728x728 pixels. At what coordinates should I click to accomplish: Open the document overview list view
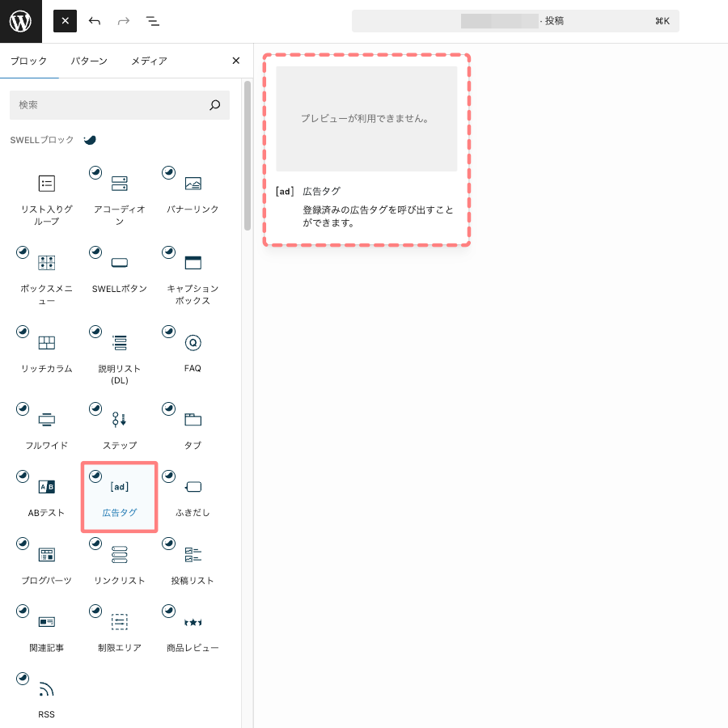(x=152, y=21)
